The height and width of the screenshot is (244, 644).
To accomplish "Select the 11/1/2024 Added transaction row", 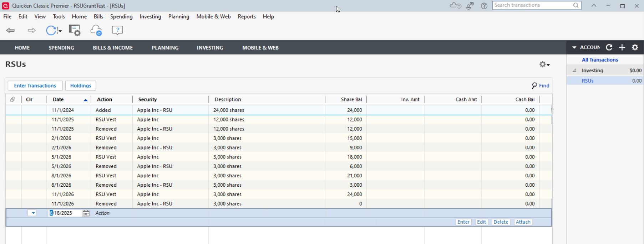I will [278, 110].
